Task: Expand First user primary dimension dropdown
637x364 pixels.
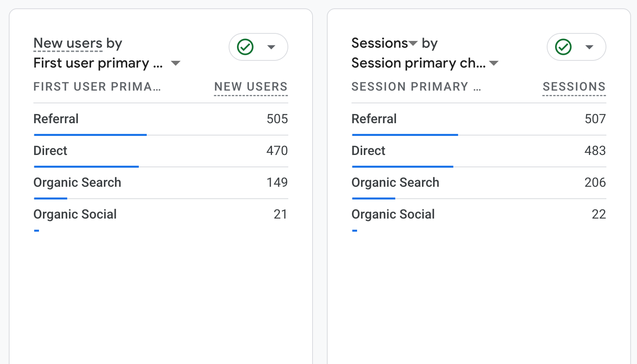Action: (x=175, y=63)
